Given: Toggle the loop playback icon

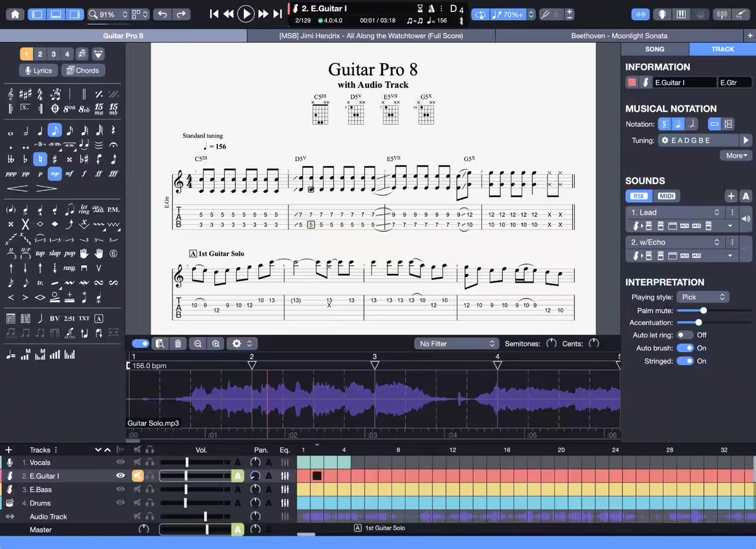Looking at the screenshot, I should [x=481, y=14].
